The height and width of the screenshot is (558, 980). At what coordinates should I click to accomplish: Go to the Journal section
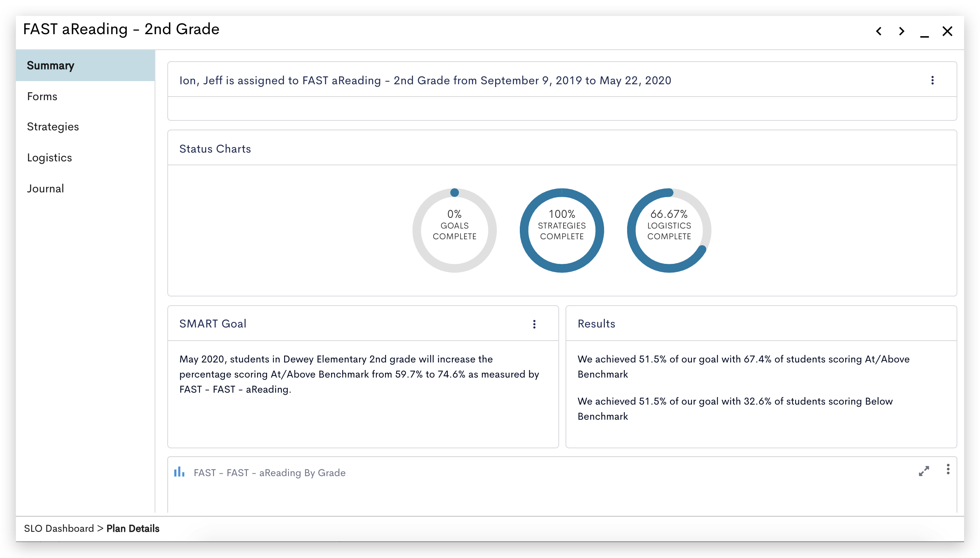tap(45, 189)
